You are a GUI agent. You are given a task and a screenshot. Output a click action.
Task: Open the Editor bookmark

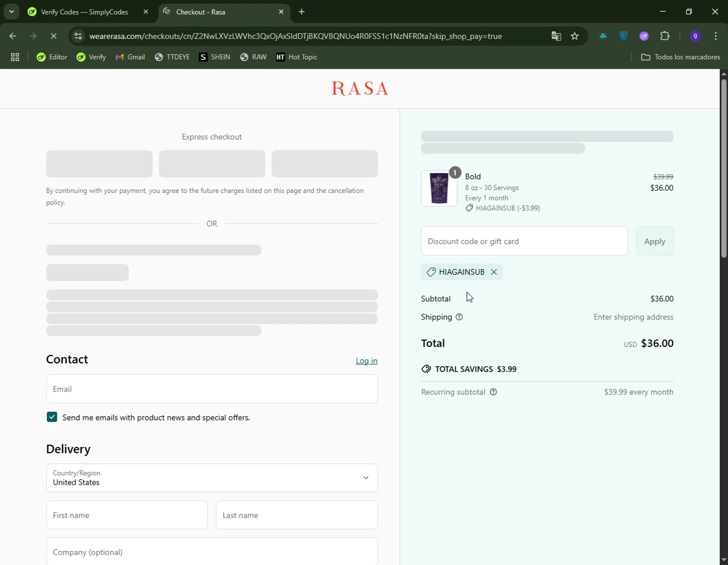click(x=52, y=57)
